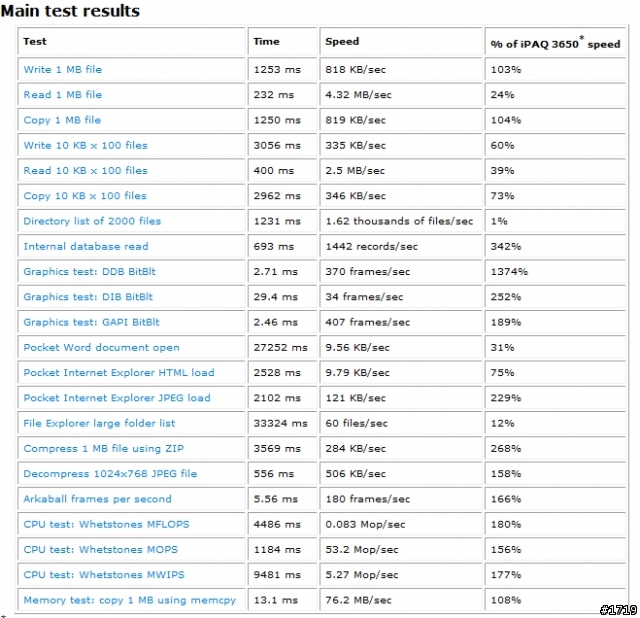Screen dimensions: 640x618
Task: Select Graphics test: DIB BitBlt
Action: click(x=88, y=297)
